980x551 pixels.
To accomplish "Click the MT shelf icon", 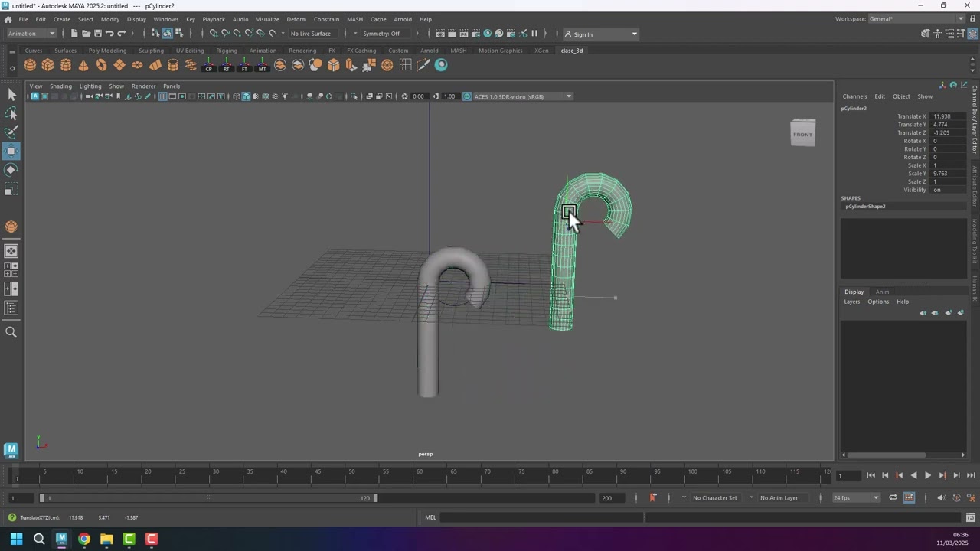I will click(262, 65).
